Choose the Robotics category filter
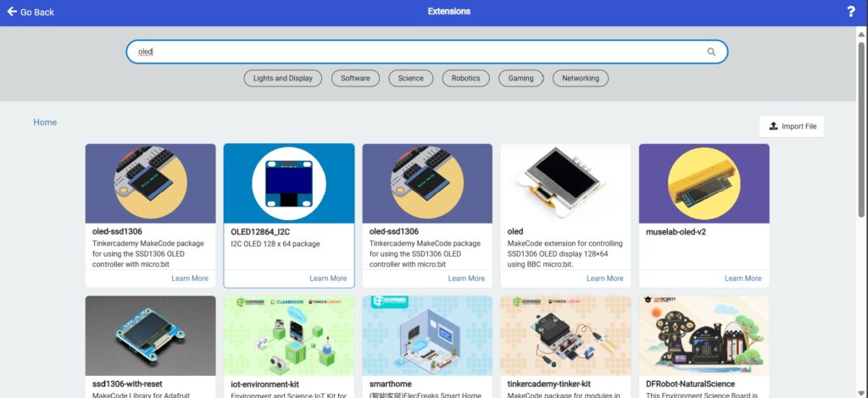Viewport: 868px width, 398px height. click(x=465, y=78)
